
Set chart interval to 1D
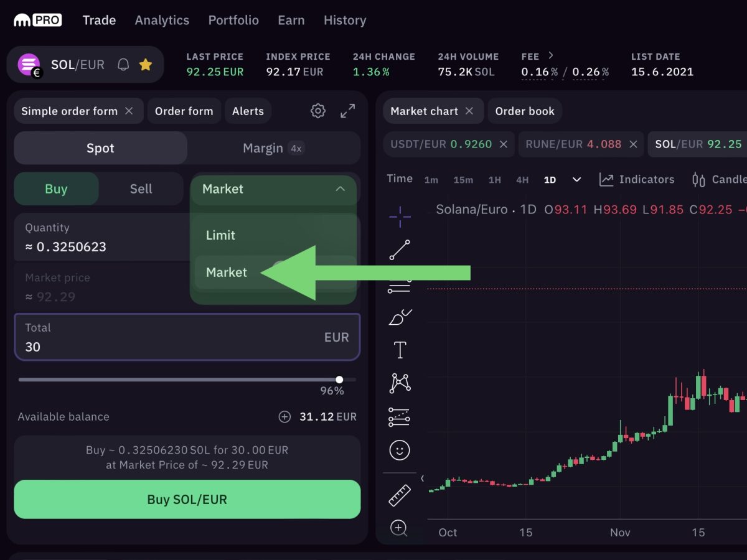coord(550,180)
